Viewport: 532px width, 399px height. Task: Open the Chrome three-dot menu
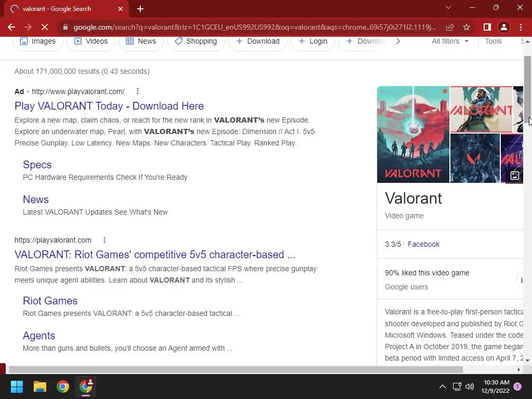(x=521, y=27)
